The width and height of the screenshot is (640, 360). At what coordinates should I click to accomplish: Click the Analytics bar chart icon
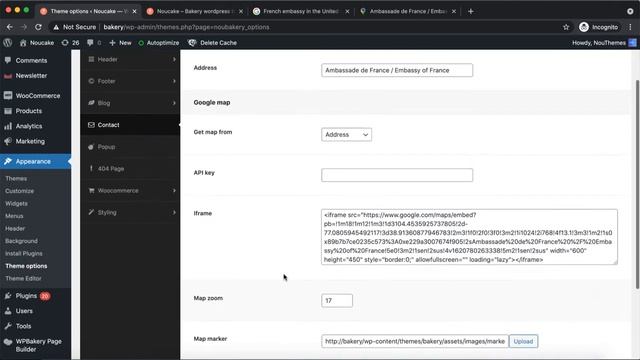click(8, 126)
